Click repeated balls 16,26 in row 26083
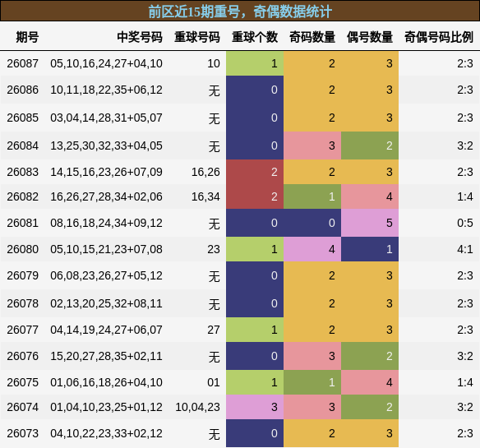The height and width of the screenshot is (448, 480). [205, 172]
